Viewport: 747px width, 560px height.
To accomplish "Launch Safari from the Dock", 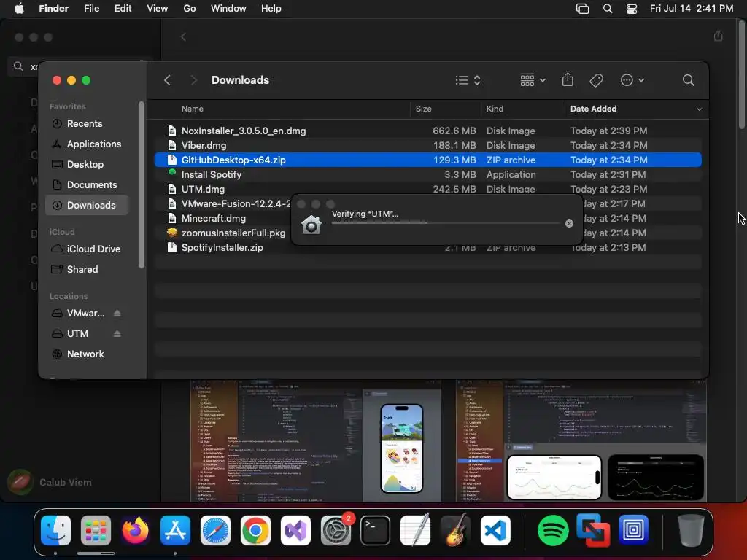I will click(x=215, y=530).
